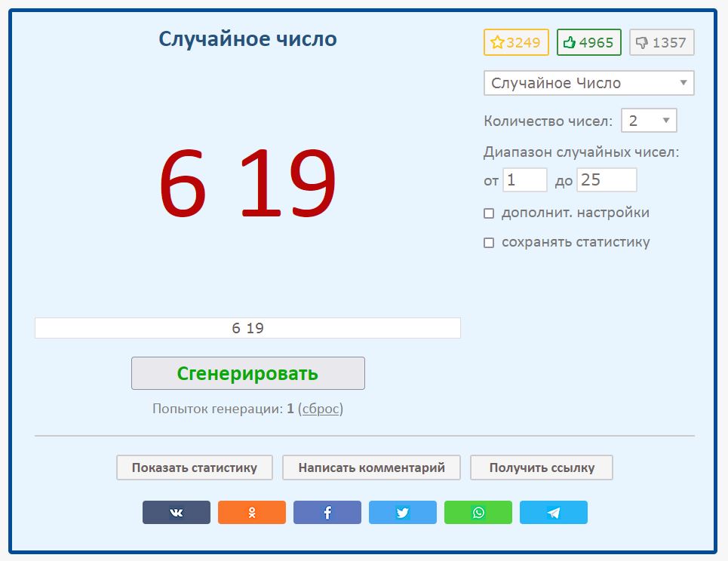The height and width of the screenshot is (561, 728).
Task: Click thumbs up like 4965
Action: [x=588, y=43]
